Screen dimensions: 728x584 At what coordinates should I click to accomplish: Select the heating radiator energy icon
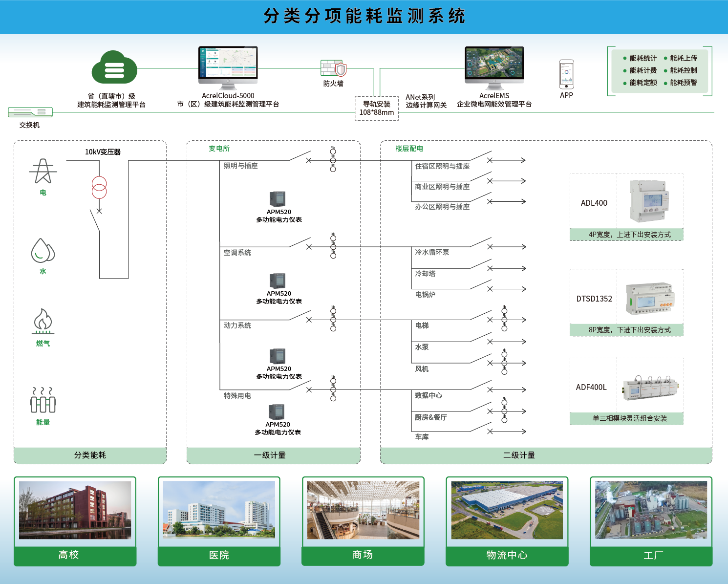(x=43, y=400)
